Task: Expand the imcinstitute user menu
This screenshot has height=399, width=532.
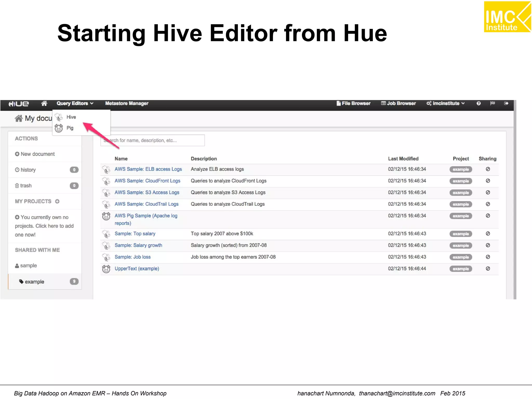Action: point(445,103)
